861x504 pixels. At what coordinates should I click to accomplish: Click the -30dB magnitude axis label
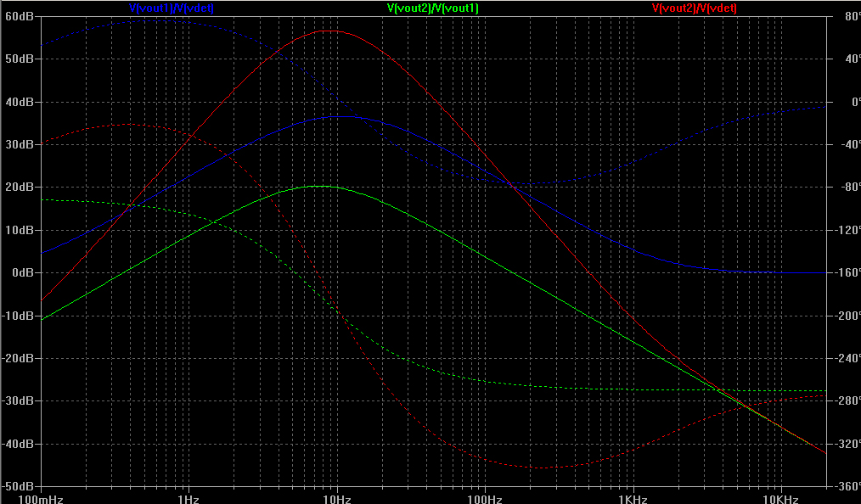(x=18, y=400)
